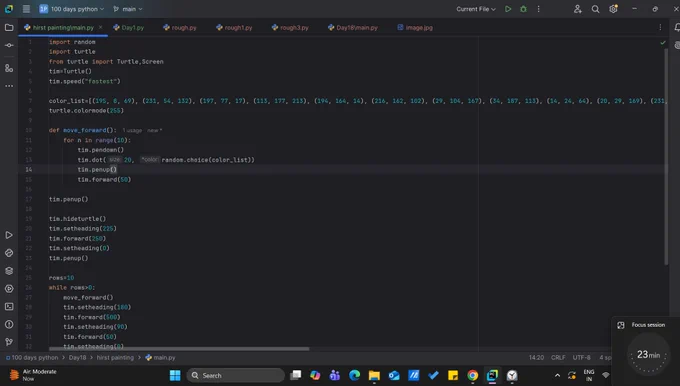Open the Python Console layers icon
This screenshot has width=680, height=386.
point(9,271)
